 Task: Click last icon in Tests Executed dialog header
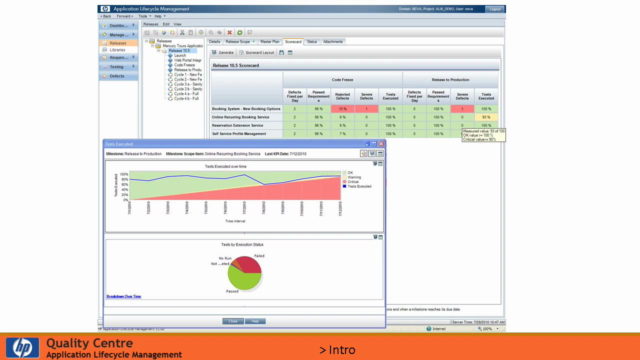pos(380,153)
